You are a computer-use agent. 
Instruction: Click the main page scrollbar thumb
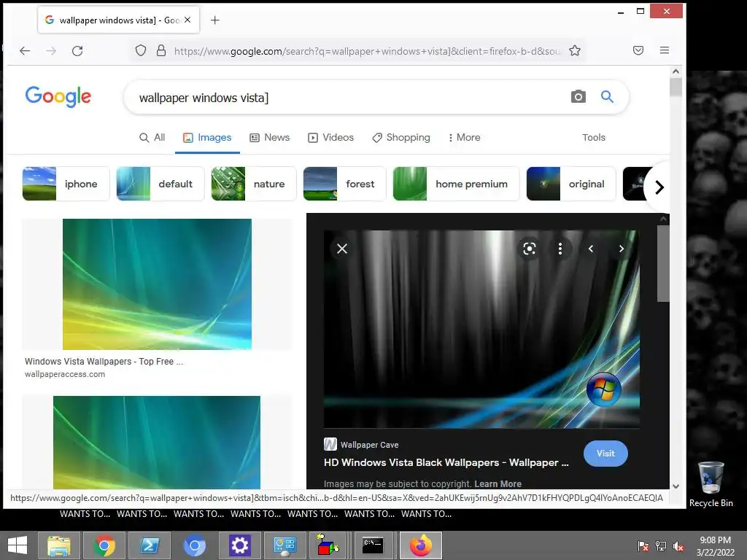[676, 87]
